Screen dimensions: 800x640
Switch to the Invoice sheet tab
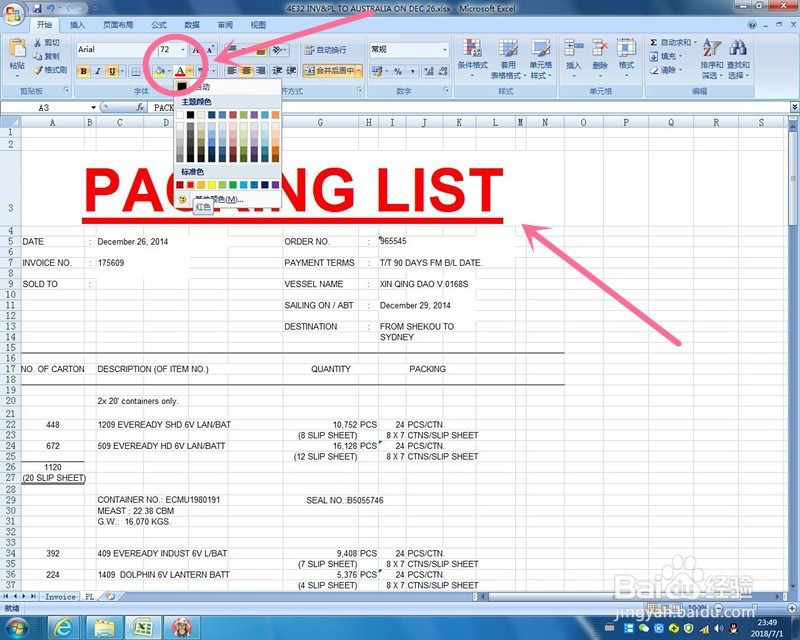(58, 596)
